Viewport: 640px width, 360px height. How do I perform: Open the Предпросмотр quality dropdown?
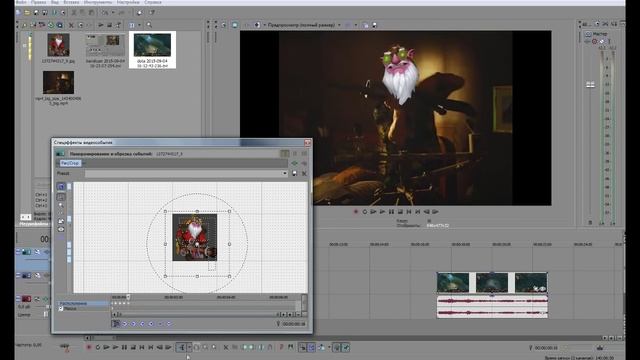coord(304,25)
